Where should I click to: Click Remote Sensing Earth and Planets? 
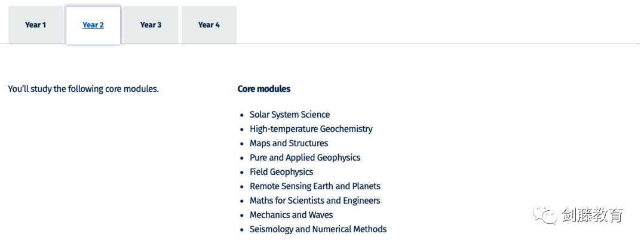(x=315, y=186)
